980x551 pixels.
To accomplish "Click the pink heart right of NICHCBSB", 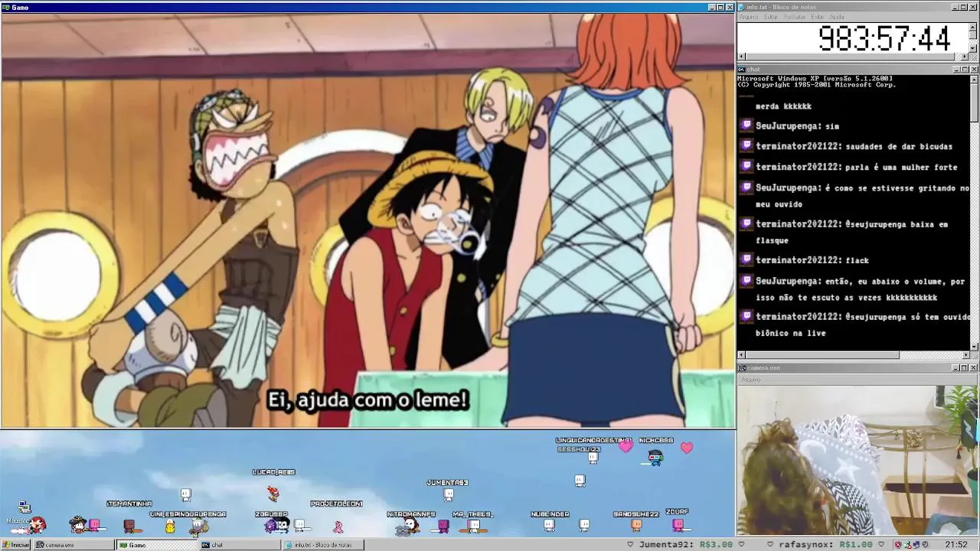I will [687, 448].
